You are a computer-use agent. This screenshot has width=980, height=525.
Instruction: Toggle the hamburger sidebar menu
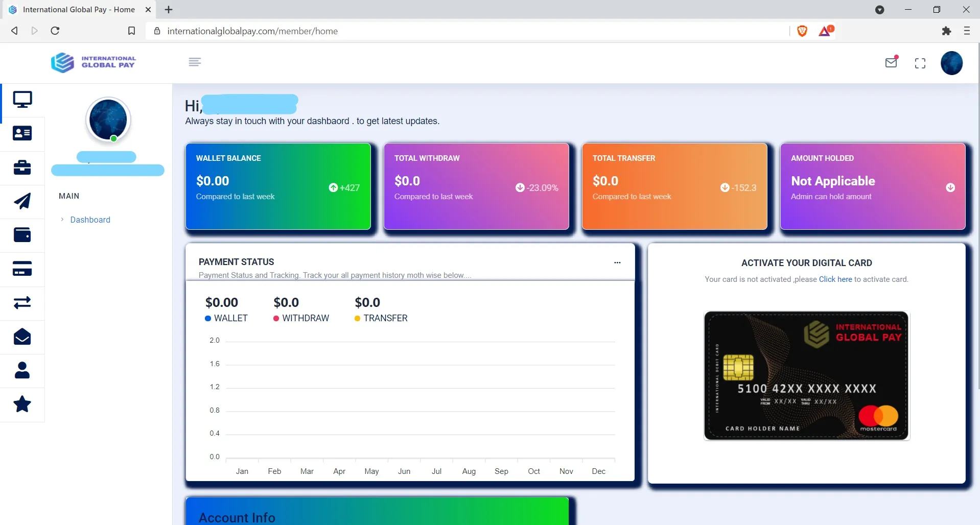[195, 62]
